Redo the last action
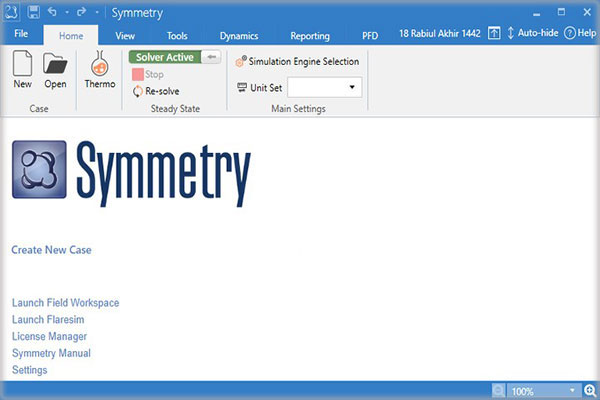The image size is (600, 400). [x=81, y=12]
